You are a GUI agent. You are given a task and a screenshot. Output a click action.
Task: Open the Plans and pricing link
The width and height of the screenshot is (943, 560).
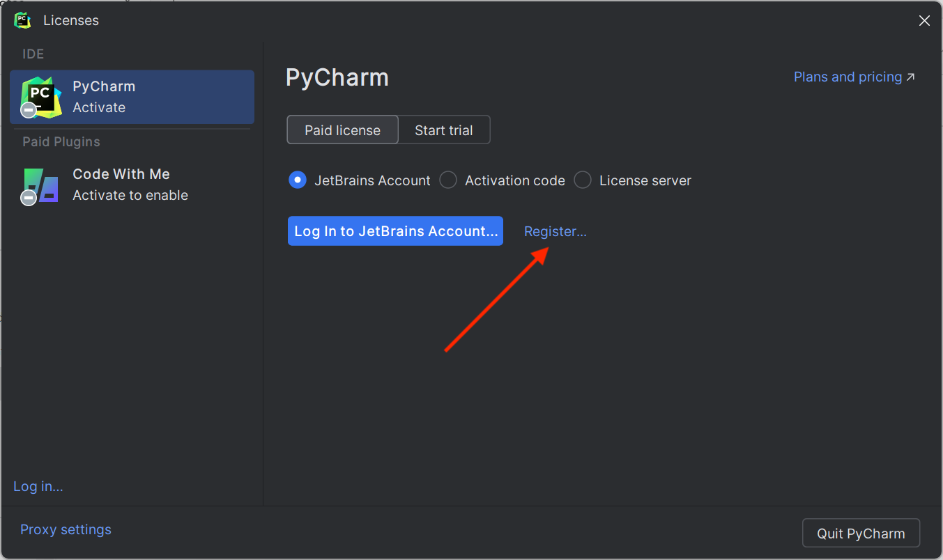[848, 77]
